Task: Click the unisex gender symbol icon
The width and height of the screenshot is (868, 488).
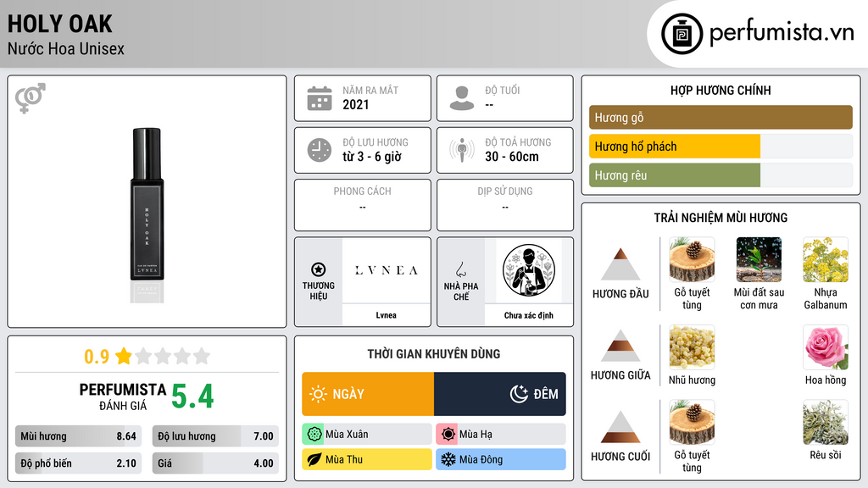Action: [x=31, y=98]
